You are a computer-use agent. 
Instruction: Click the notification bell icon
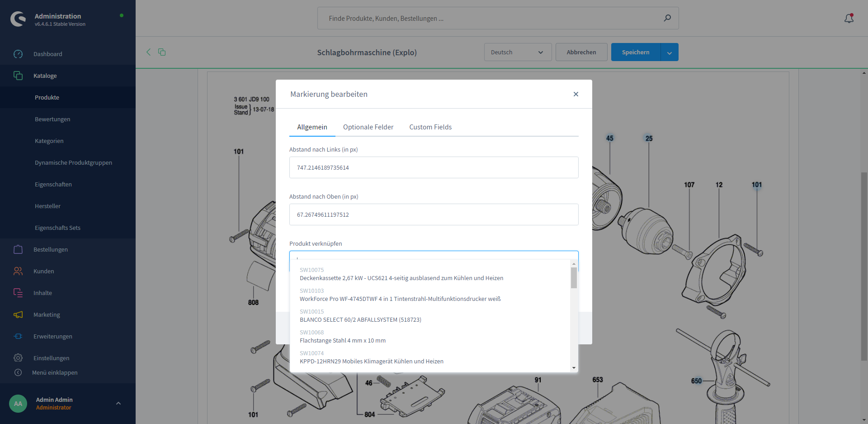click(849, 18)
